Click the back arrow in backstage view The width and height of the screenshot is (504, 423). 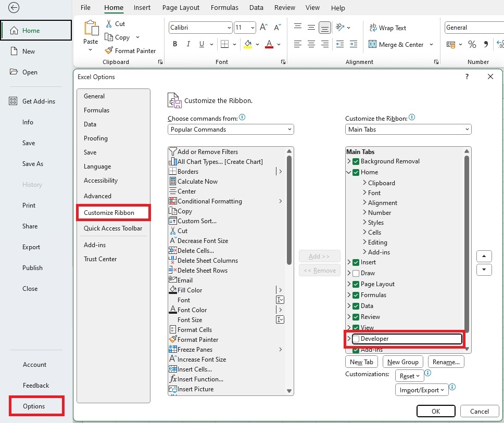pos(14,7)
